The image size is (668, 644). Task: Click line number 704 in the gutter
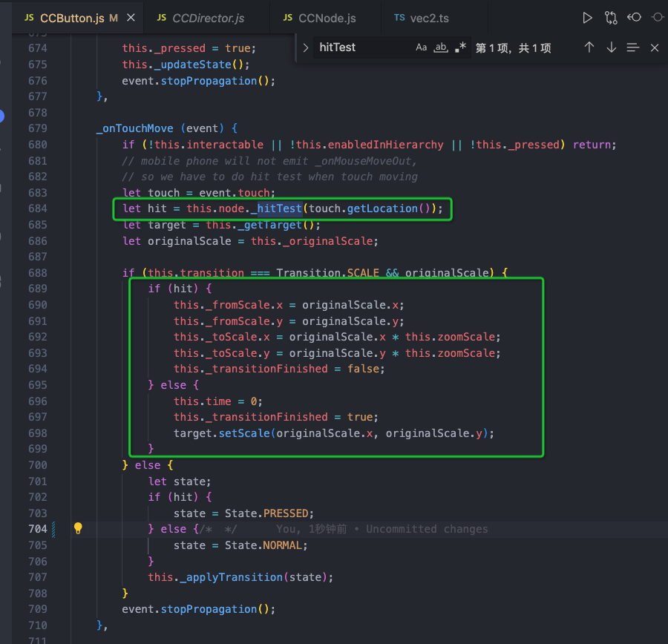(38, 529)
